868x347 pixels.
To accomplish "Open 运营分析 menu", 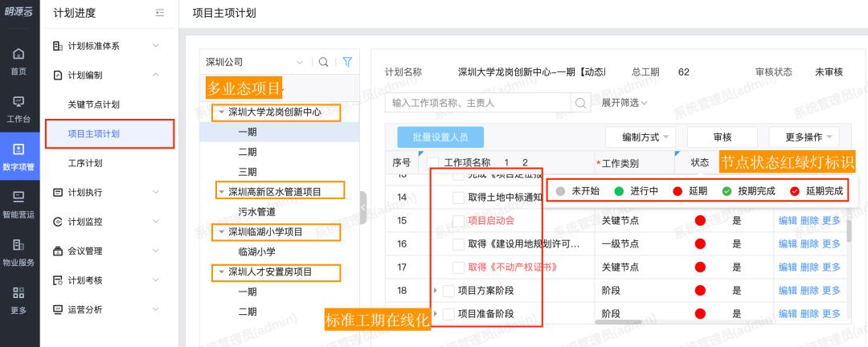I will pos(84,309).
